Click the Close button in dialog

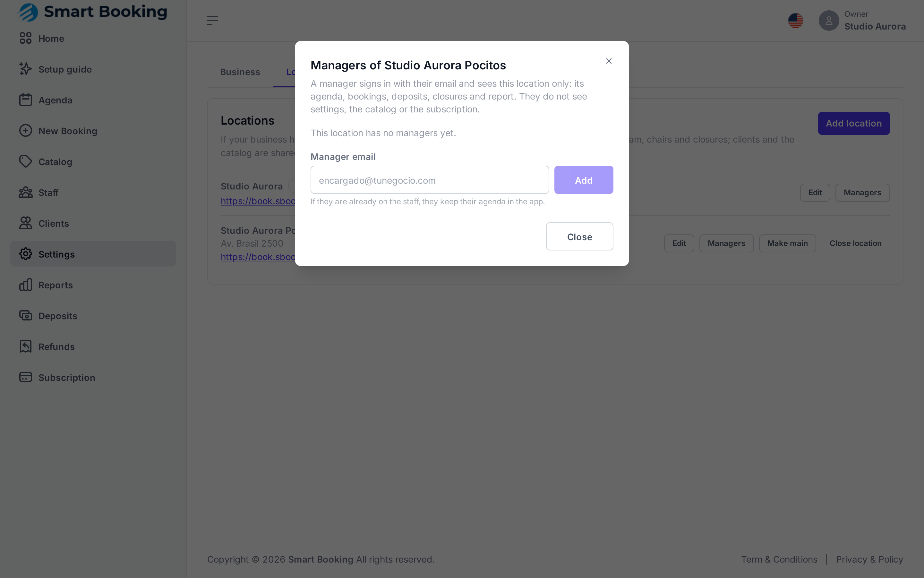pos(579,237)
